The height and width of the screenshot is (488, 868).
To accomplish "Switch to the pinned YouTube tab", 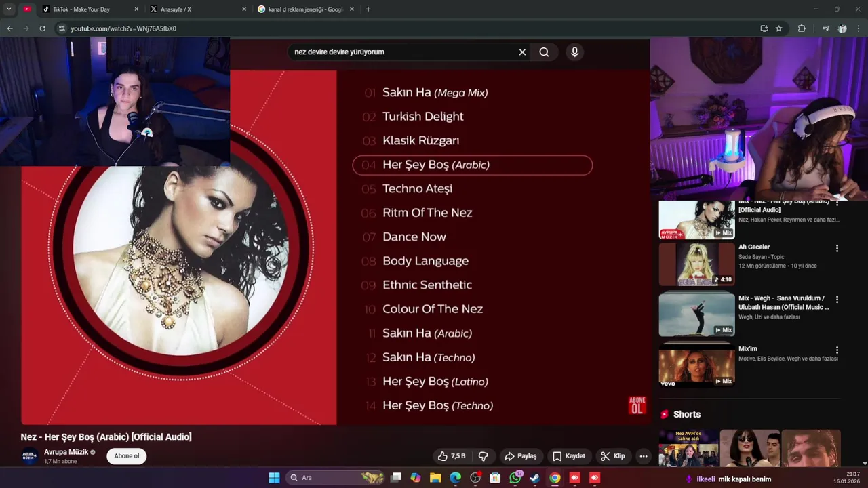I will pos(27,9).
